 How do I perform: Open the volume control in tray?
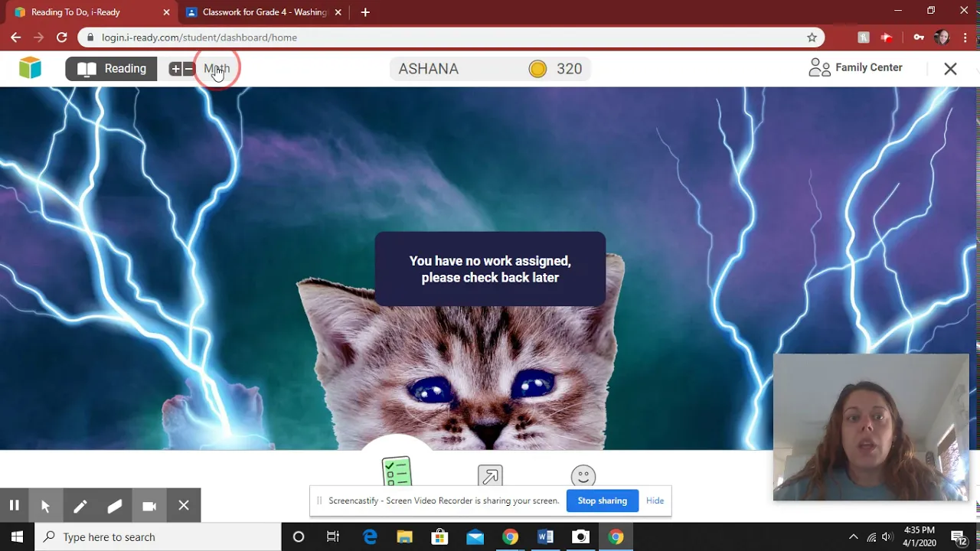point(887,536)
